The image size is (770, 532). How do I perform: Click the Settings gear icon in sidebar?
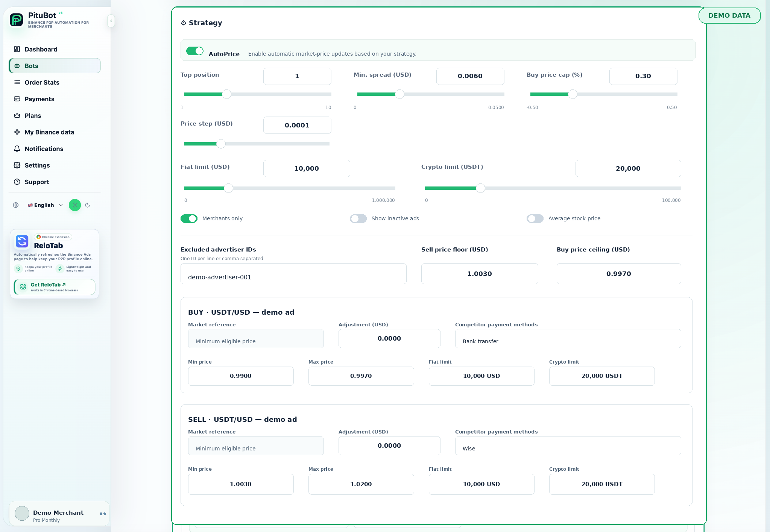point(17,165)
